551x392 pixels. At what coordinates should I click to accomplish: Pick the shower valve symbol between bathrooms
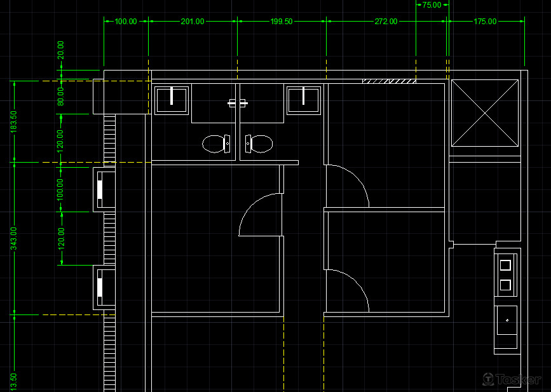238,104
